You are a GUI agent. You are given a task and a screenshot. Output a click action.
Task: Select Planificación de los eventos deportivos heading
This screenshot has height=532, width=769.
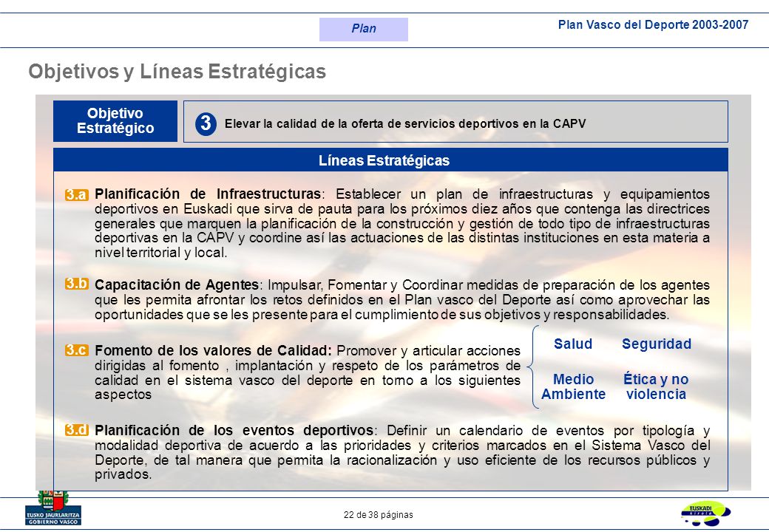click(x=234, y=431)
